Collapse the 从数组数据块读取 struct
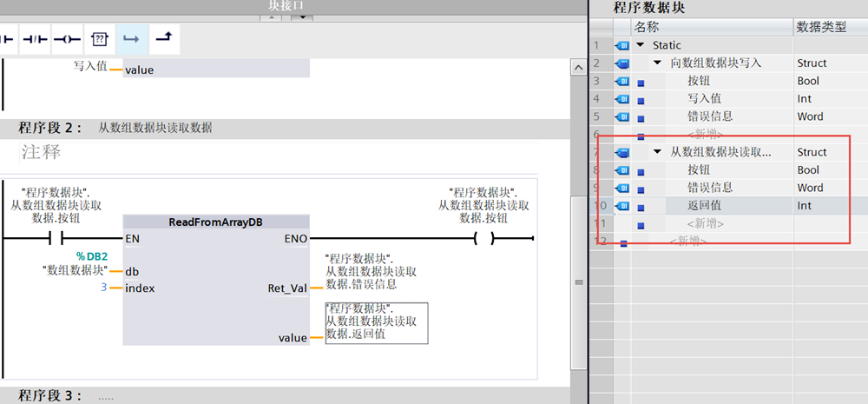The width and height of the screenshot is (868, 404). 657,152
